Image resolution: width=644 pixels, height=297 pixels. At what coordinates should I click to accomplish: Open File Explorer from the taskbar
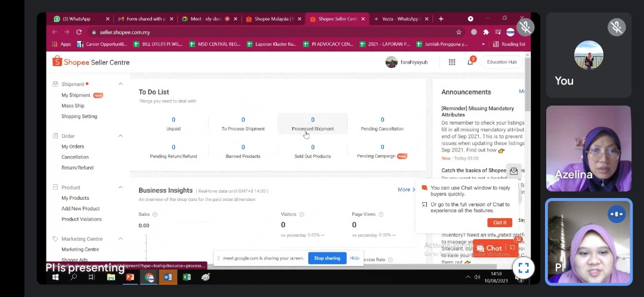pos(111,277)
